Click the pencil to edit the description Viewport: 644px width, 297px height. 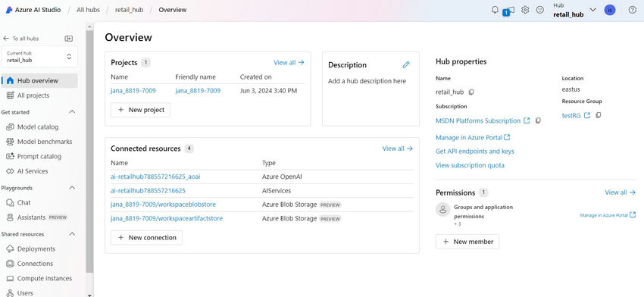(x=406, y=64)
